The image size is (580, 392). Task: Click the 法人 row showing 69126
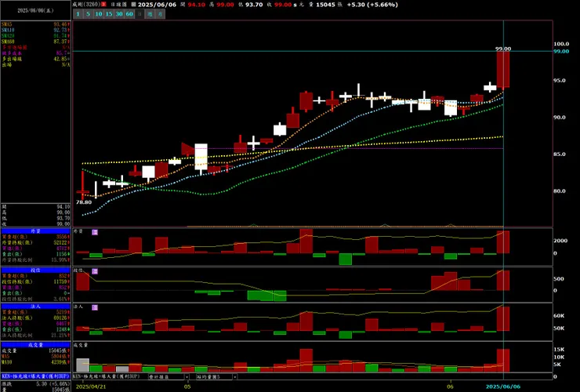35,318
